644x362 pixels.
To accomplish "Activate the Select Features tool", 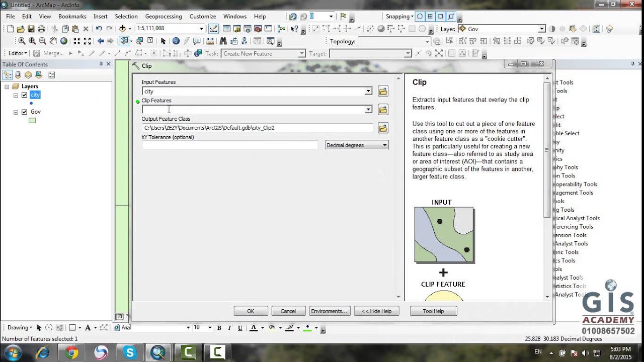I will click(x=124, y=41).
